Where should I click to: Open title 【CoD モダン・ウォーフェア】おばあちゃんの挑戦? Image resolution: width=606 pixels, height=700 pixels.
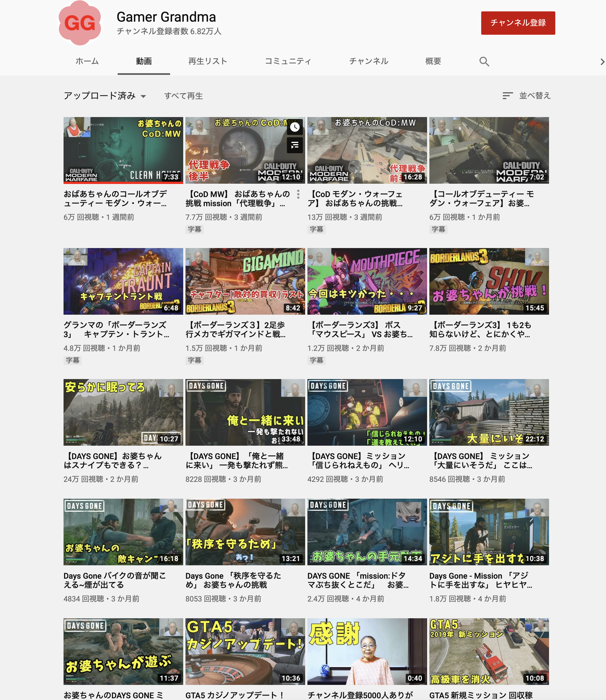click(x=355, y=199)
